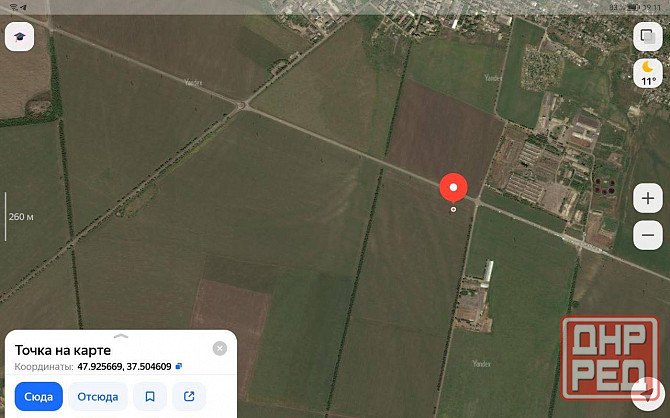This screenshot has height=418, width=670.
Task: Share the point via the share icon
Action: (x=189, y=397)
